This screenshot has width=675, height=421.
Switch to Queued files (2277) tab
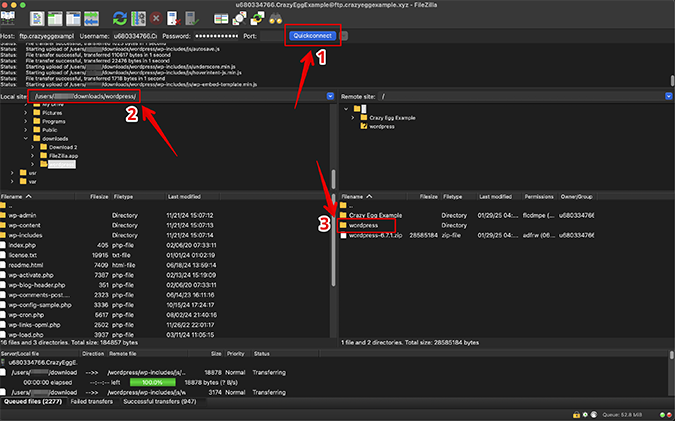[x=33, y=401]
